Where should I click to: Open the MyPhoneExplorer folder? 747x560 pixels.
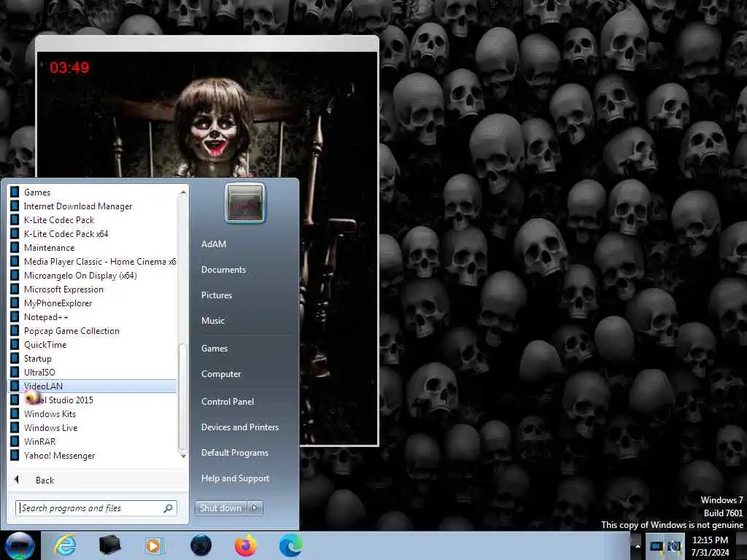pos(93,303)
